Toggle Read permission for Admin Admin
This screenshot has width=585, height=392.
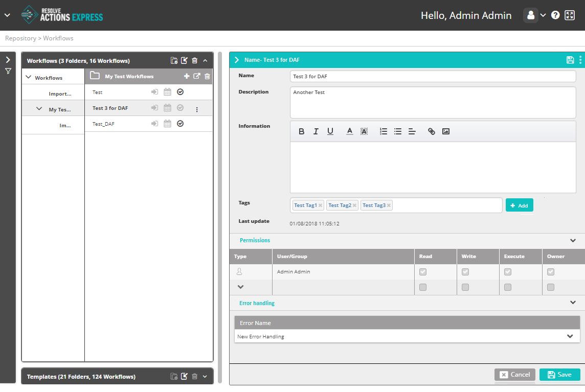pyautogui.click(x=423, y=272)
